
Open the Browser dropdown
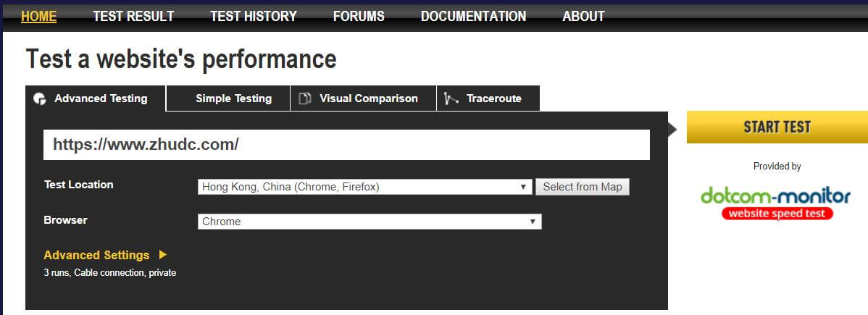click(x=370, y=222)
